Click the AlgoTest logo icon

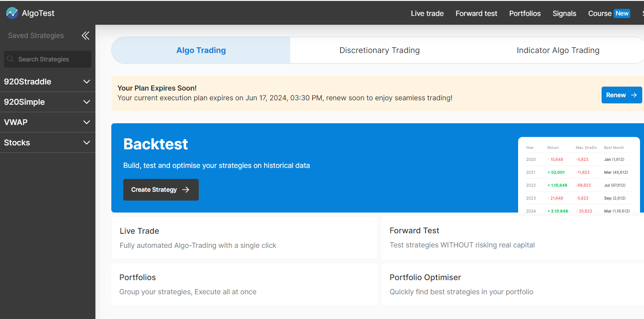tap(12, 13)
